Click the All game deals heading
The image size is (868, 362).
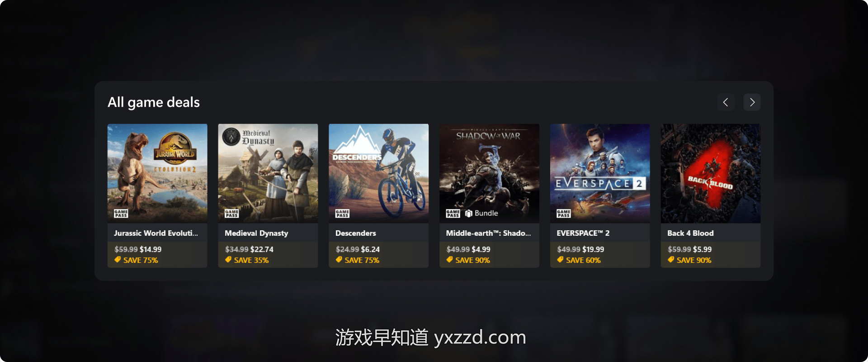154,102
